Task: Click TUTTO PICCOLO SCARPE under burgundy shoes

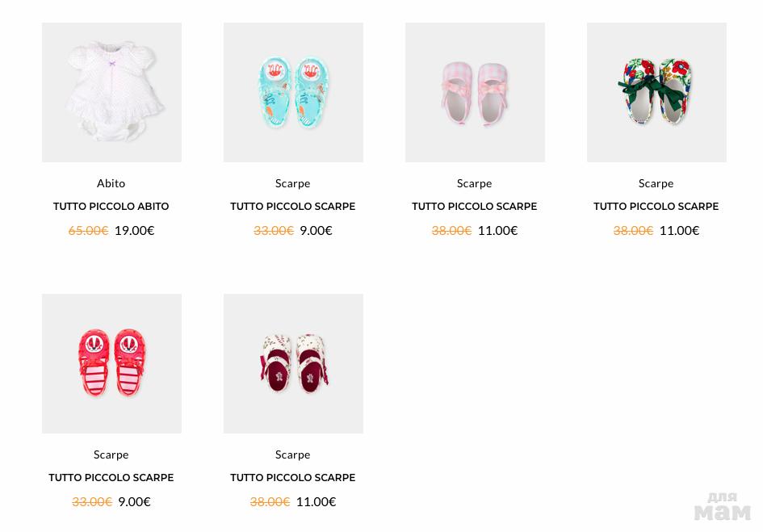Action: pyautogui.click(x=293, y=478)
